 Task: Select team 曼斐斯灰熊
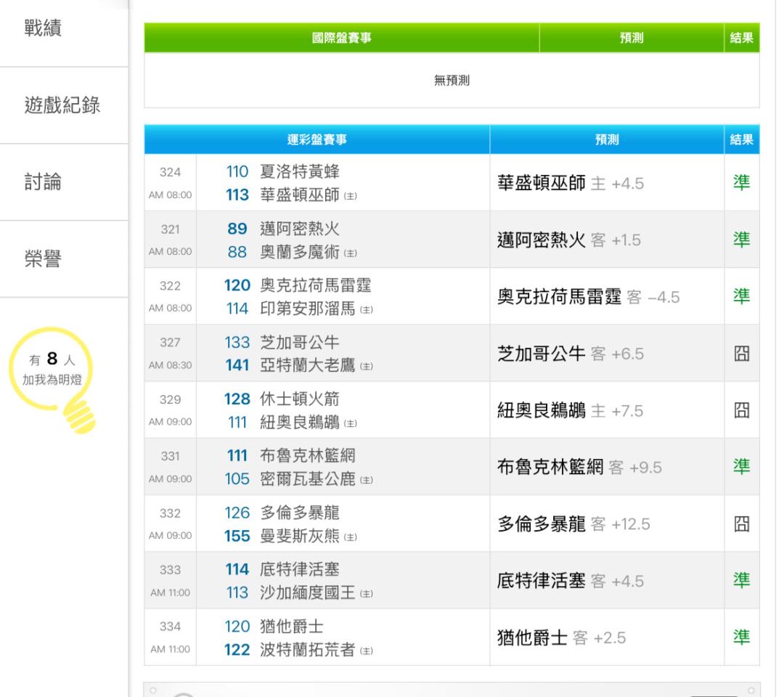coord(300,536)
